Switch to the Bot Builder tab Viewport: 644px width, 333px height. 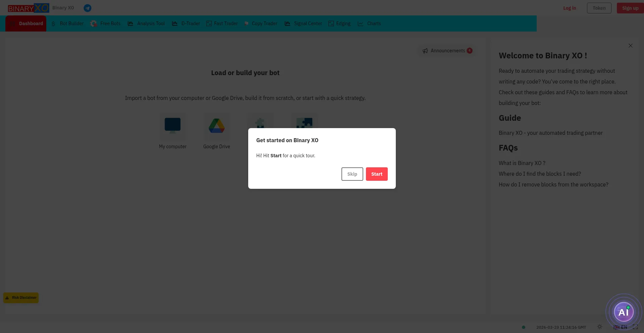tap(67, 23)
